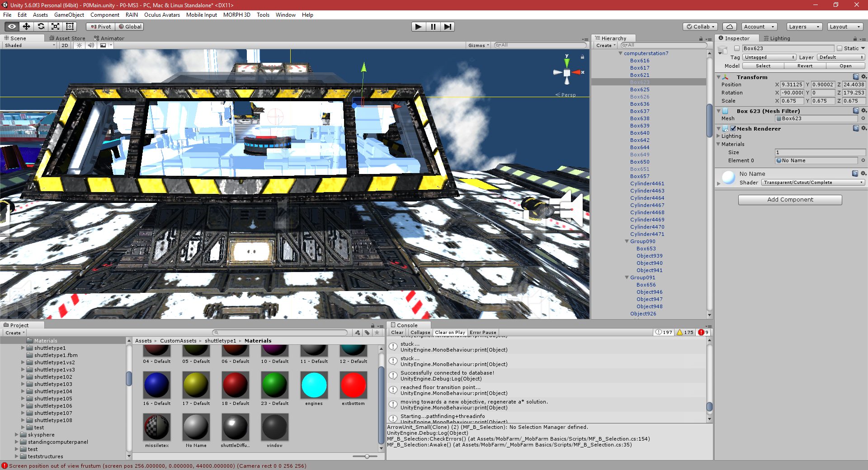
Task: Select the engines material thumbnail
Action: [314, 385]
